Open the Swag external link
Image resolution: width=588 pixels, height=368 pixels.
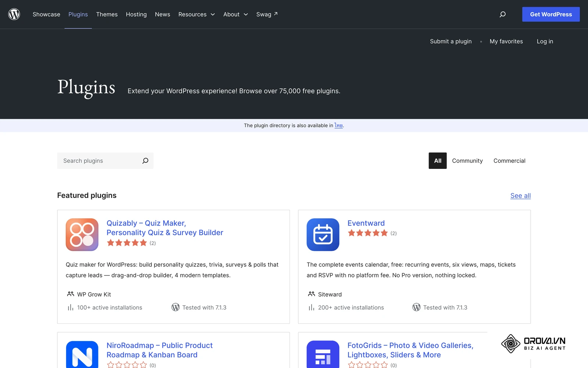click(267, 14)
